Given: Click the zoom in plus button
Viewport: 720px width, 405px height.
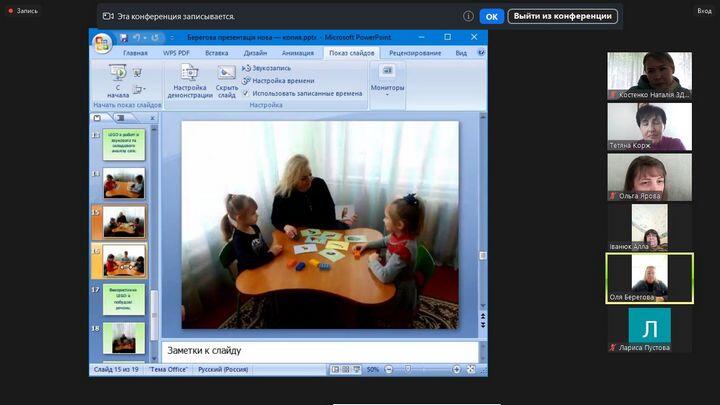Looking at the screenshot, I should click(x=456, y=369).
